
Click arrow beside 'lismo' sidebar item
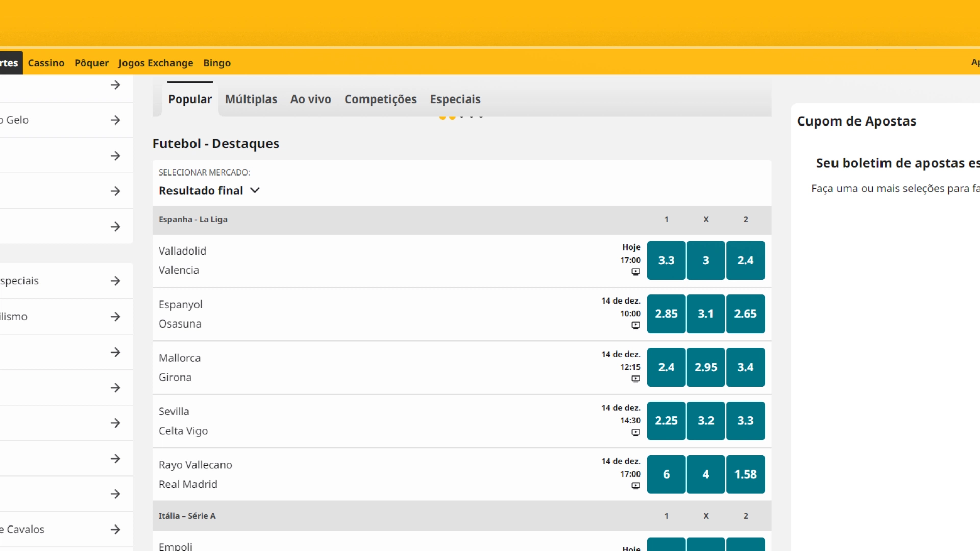click(x=116, y=317)
